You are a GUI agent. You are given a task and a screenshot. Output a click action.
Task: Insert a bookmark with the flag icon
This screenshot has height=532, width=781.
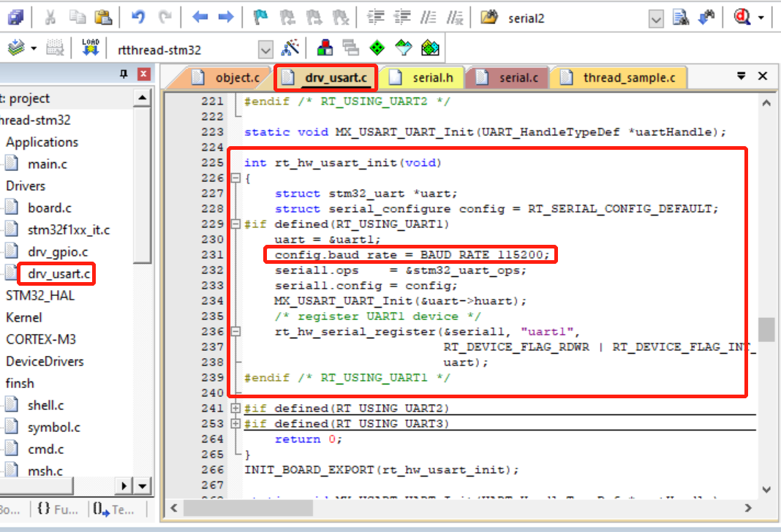[260, 18]
